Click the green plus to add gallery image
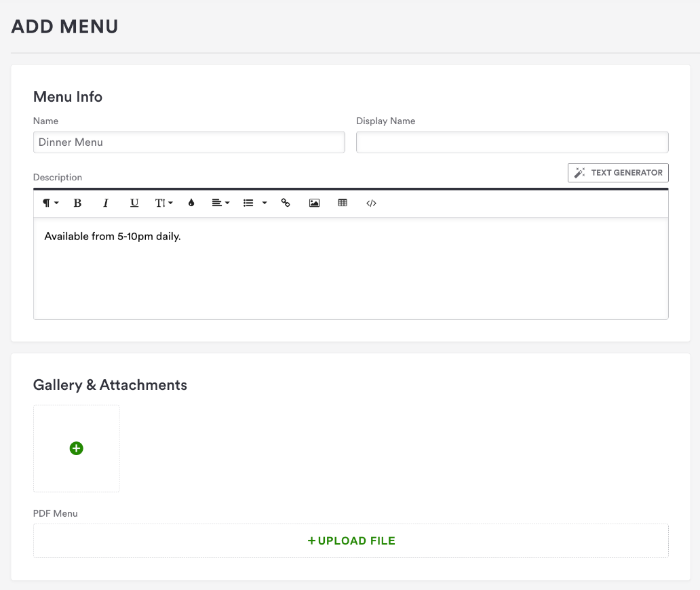This screenshot has width=700, height=590. point(77,448)
